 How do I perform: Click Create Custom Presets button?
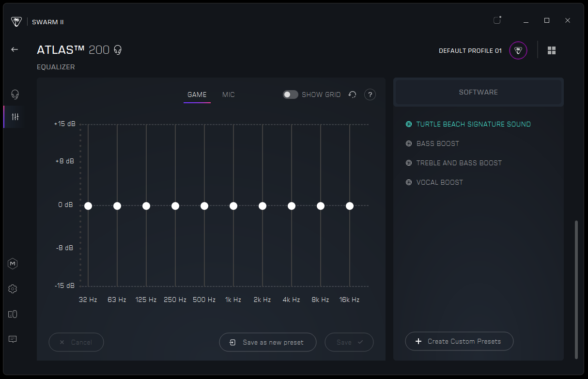coord(459,341)
